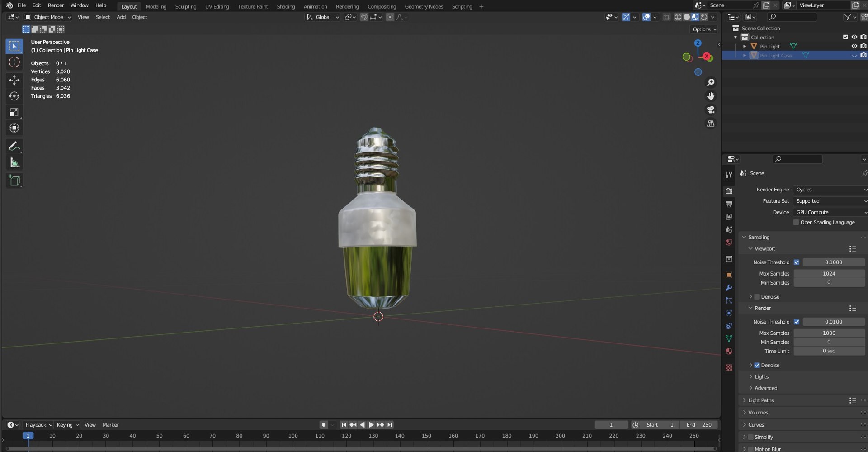Open the Add menu in viewport header

click(x=121, y=17)
